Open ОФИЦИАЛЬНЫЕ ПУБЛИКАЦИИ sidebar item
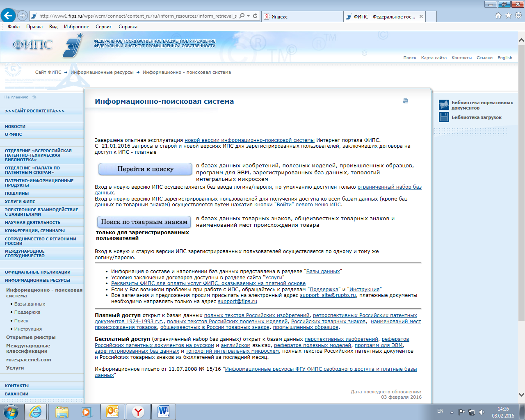Viewport: 525px width, 420px height. [x=38, y=272]
